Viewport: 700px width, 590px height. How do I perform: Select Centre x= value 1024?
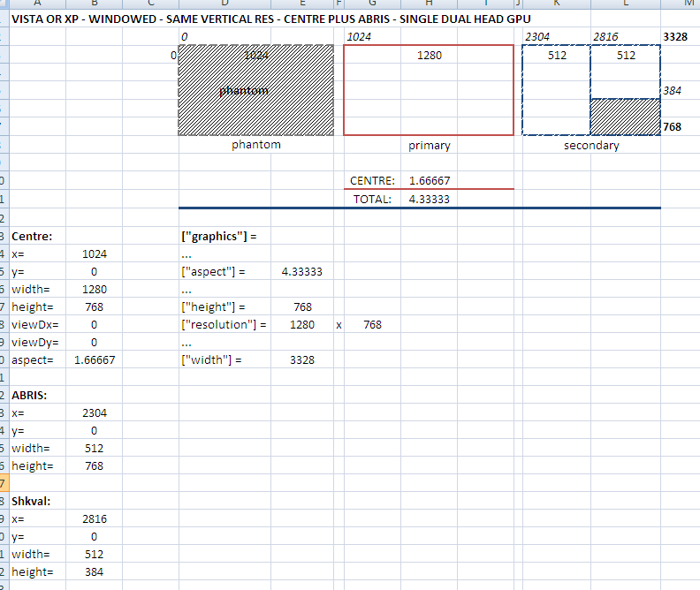tap(95, 253)
